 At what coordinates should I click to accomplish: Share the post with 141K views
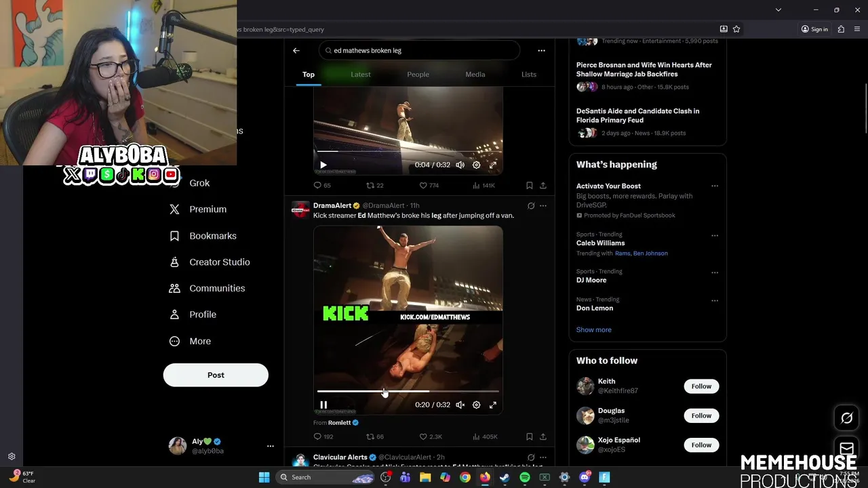point(543,186)
